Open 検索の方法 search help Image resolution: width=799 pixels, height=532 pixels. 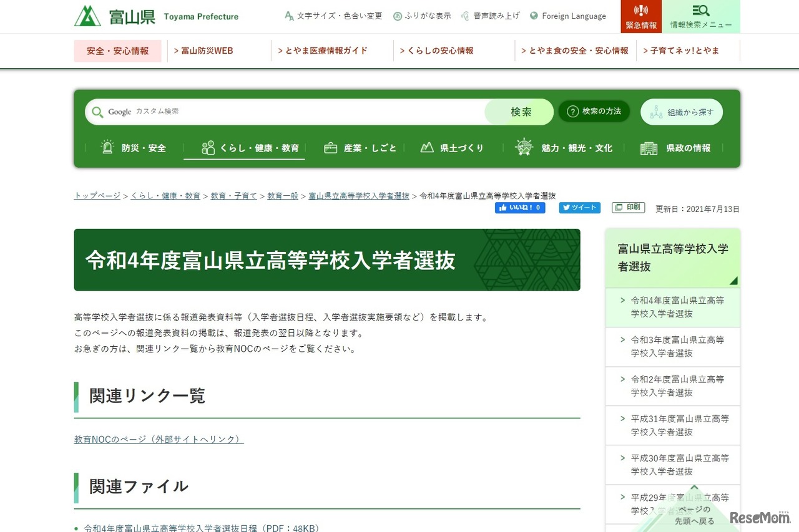594,112
